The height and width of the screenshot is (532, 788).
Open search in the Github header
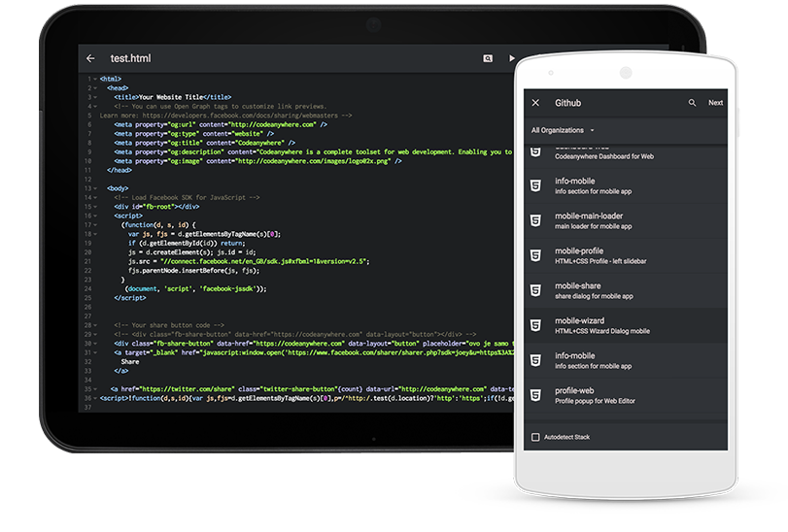[x=692, y=103]
